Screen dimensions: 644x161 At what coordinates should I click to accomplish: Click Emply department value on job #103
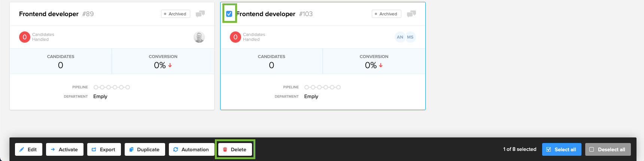tap(311, 96)
